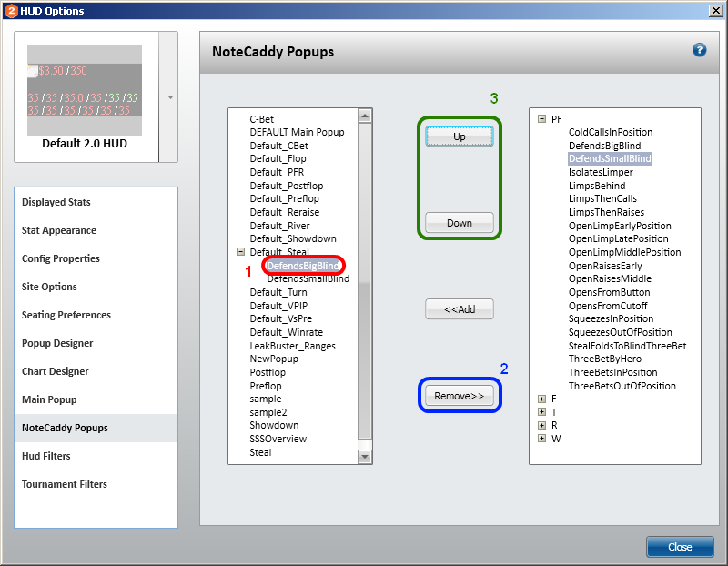The width and height of the screenshot is (728, 566).
Task: Select Default_Winrate popup
Action: click(x=287, y=332)
